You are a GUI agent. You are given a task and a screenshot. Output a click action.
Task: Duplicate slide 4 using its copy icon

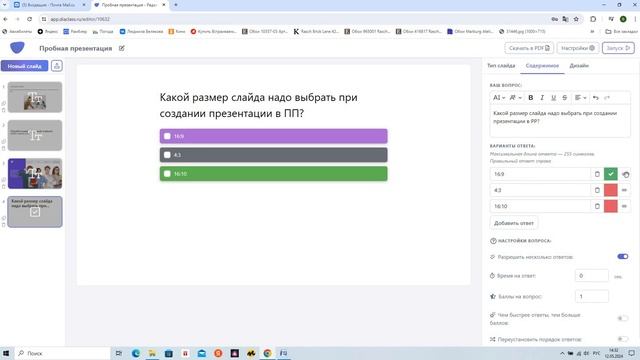4,218
